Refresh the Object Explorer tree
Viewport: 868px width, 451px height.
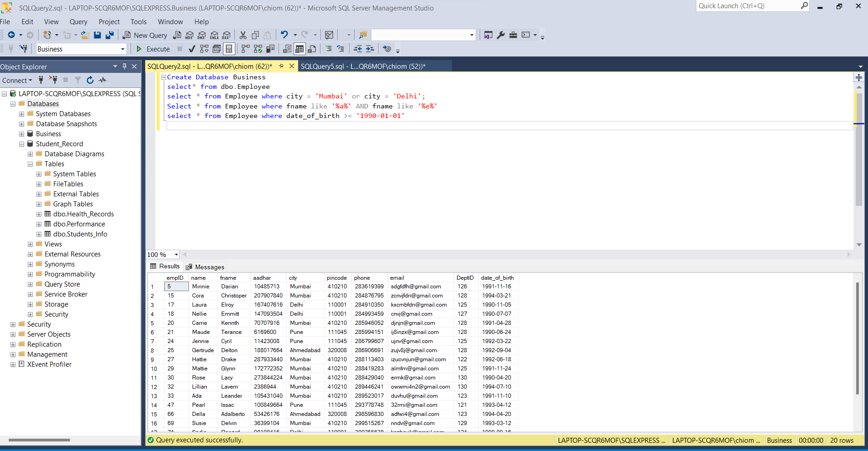[x=90, y=80]
